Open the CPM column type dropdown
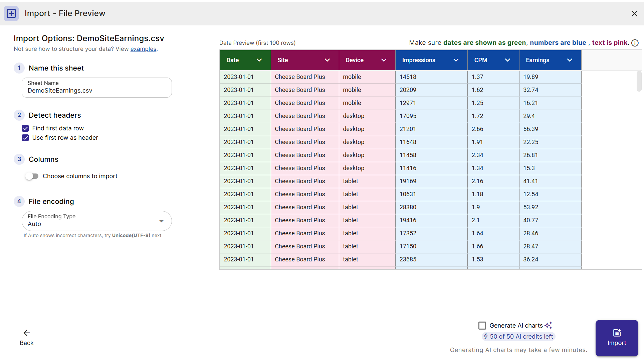 pos(507,60)
